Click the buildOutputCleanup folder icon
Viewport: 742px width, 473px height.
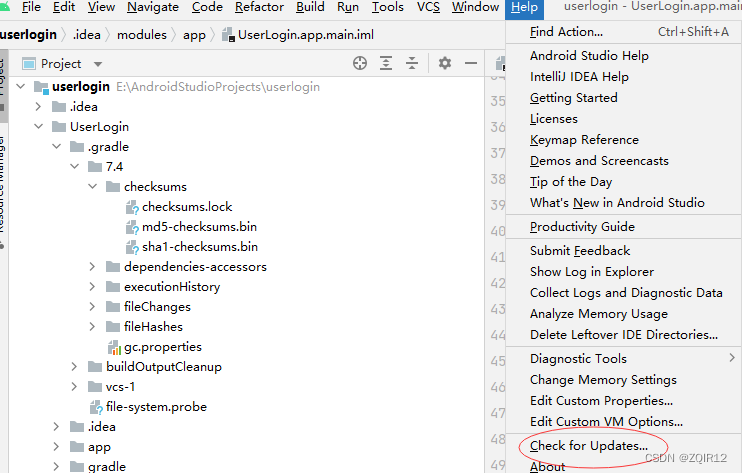(95, 367)
